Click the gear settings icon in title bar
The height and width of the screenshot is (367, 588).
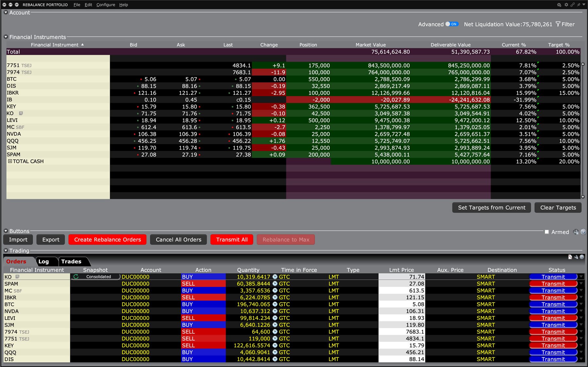pyautogui.click(x=566, y=5)
